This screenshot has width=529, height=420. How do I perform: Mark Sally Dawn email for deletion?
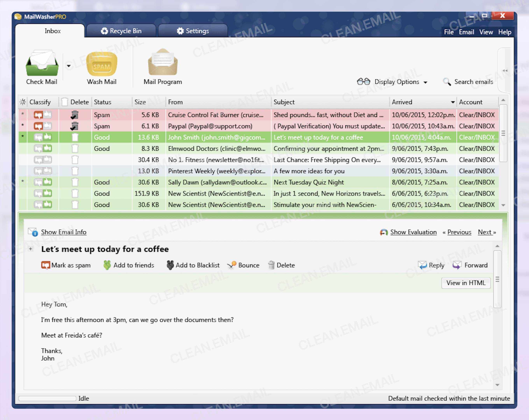tap(75, 182)
